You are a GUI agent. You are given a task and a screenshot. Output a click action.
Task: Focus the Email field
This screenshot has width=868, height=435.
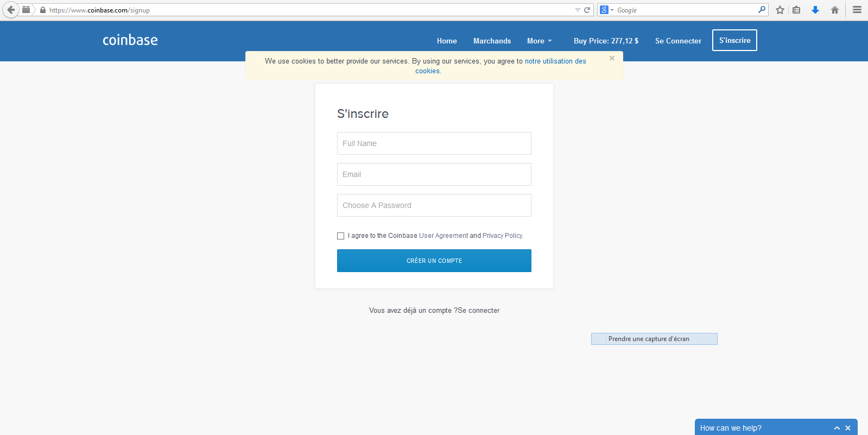(x=434, y=174)
